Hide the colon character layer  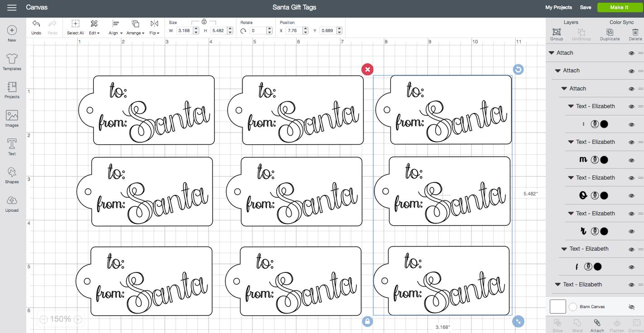[x=631, y=124]
